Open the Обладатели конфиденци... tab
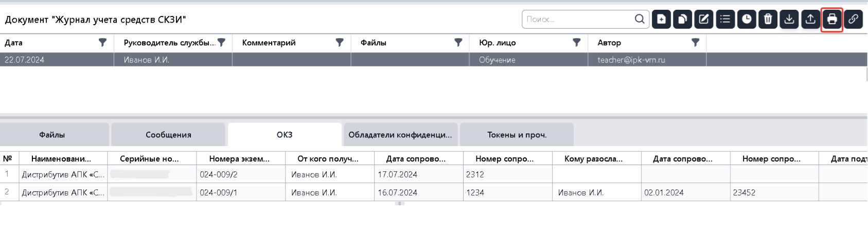The width and height of the screenshot is (868, 233). pyautogui.click(x=400, y=135)
